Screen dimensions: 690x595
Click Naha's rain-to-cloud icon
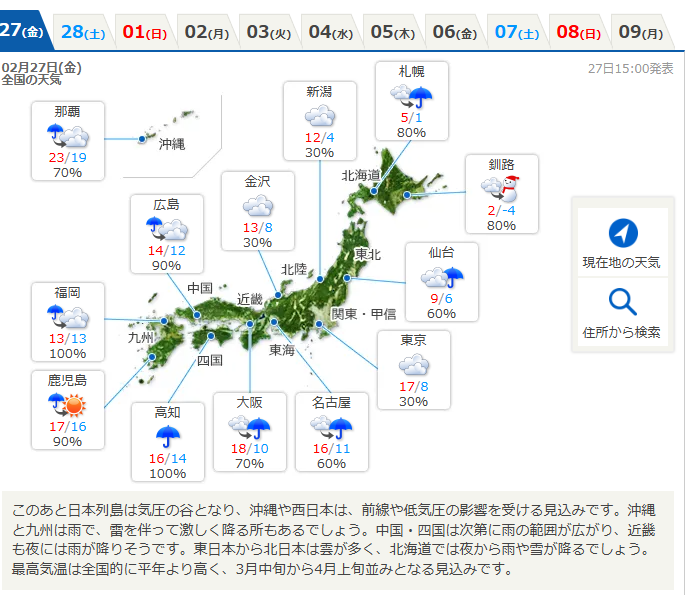click(x=68, y=136)
